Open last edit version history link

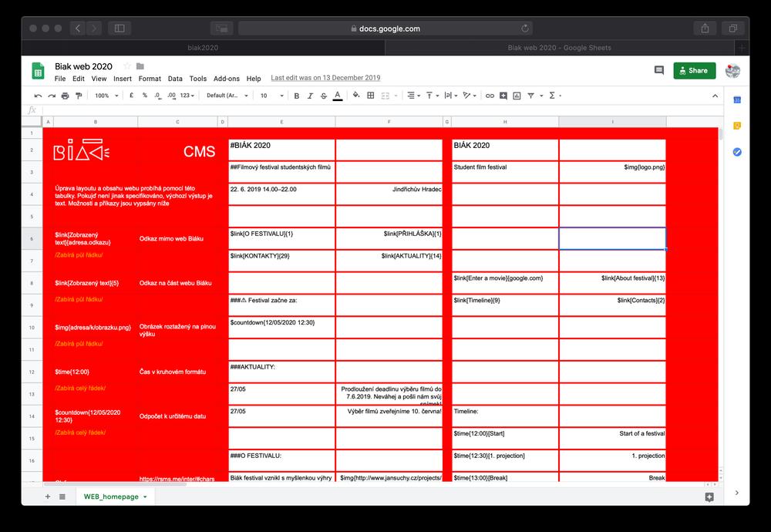coord(325,78)
